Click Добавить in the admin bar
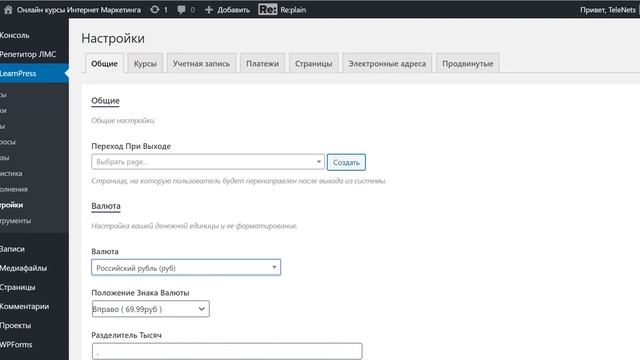 coord(233,10)
